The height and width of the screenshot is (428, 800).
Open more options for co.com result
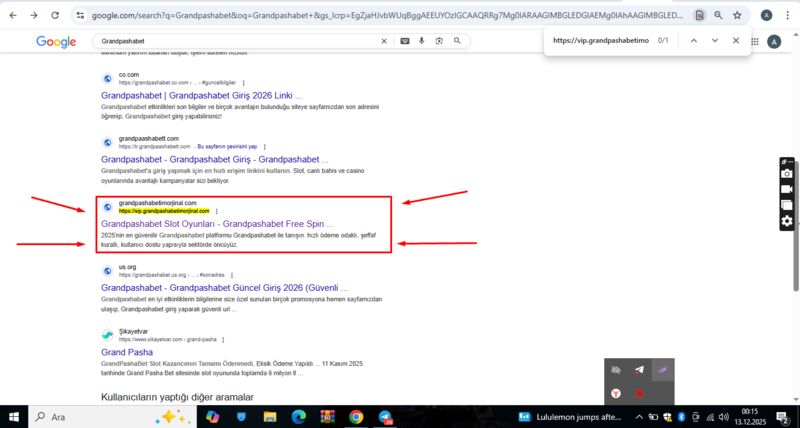243,83
